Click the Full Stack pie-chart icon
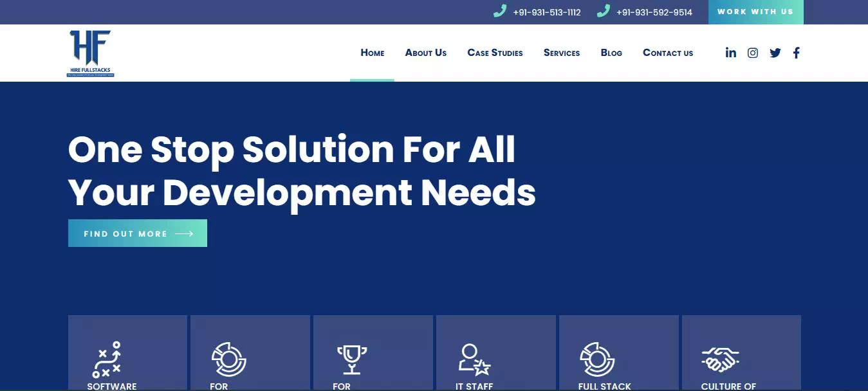The width and height of the screenshot is (868, 391). (597, 359)
